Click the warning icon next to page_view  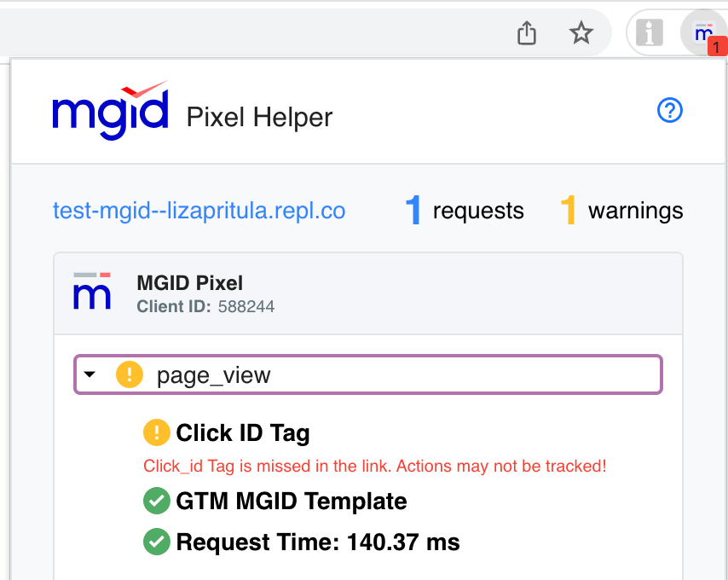tap(128, 374)
